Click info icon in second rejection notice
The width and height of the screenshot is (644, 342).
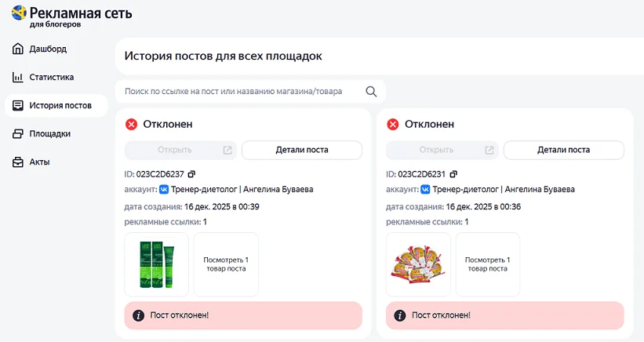click(x=400, y=315)
